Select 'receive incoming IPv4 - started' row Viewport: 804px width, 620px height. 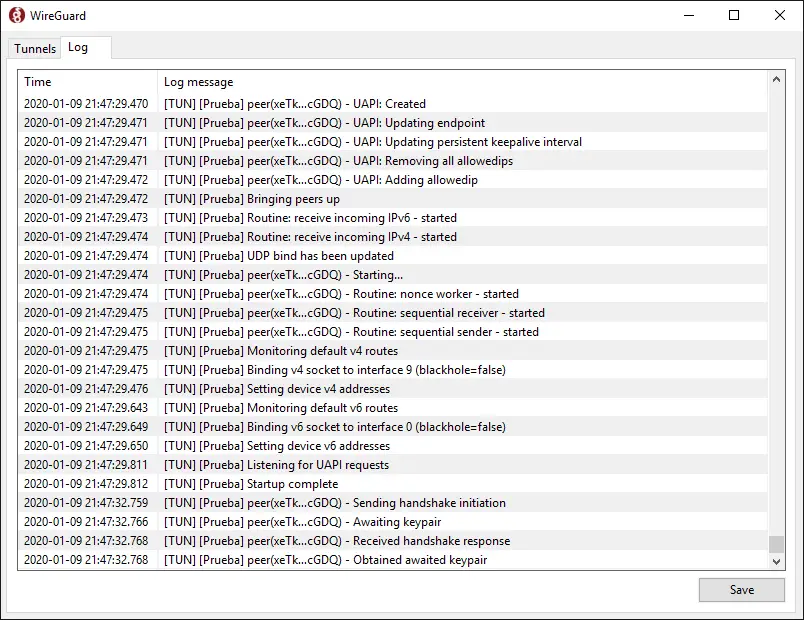point(393,236)
